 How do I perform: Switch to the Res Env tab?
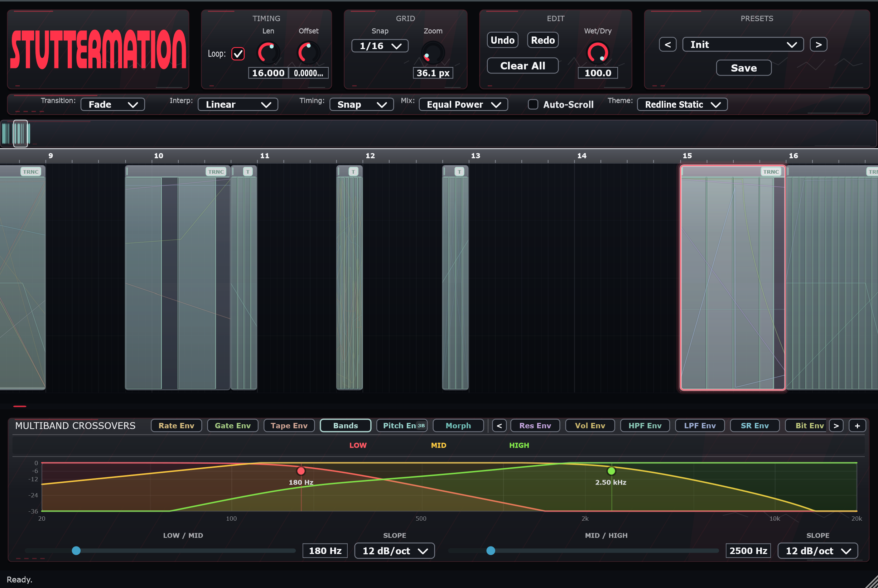click(x=535, y=426)
